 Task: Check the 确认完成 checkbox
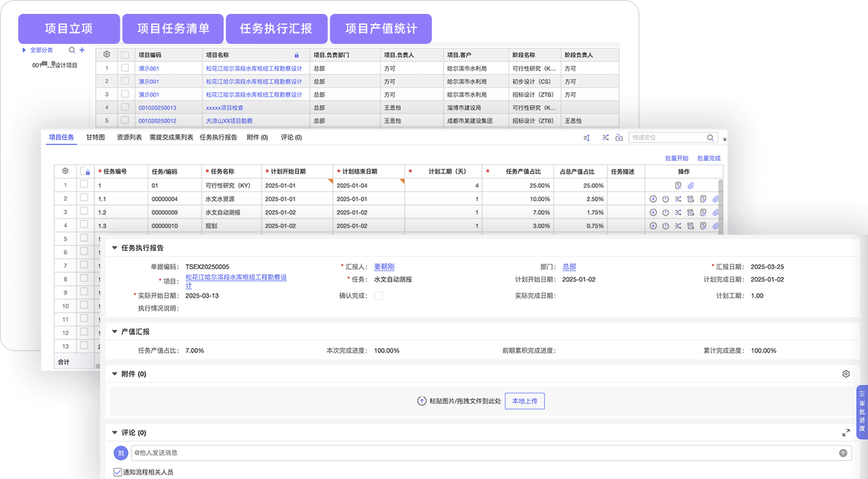378,295
